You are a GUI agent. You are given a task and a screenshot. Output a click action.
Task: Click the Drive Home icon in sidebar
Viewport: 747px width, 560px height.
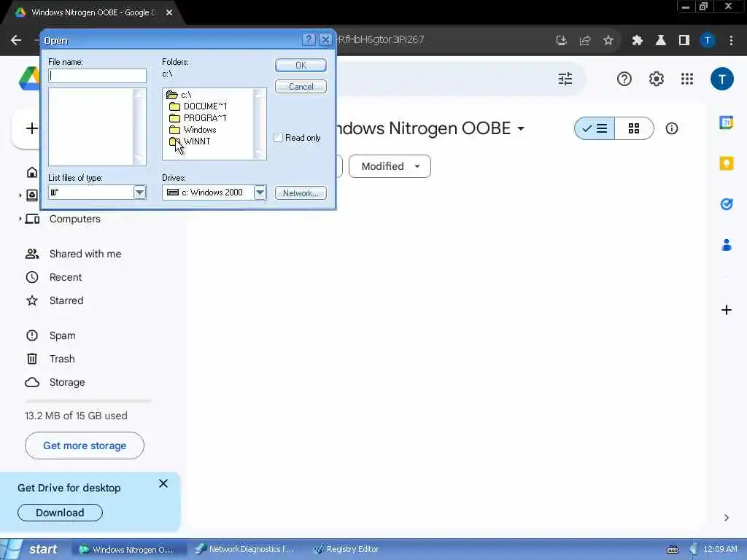(x=32, y=172)
